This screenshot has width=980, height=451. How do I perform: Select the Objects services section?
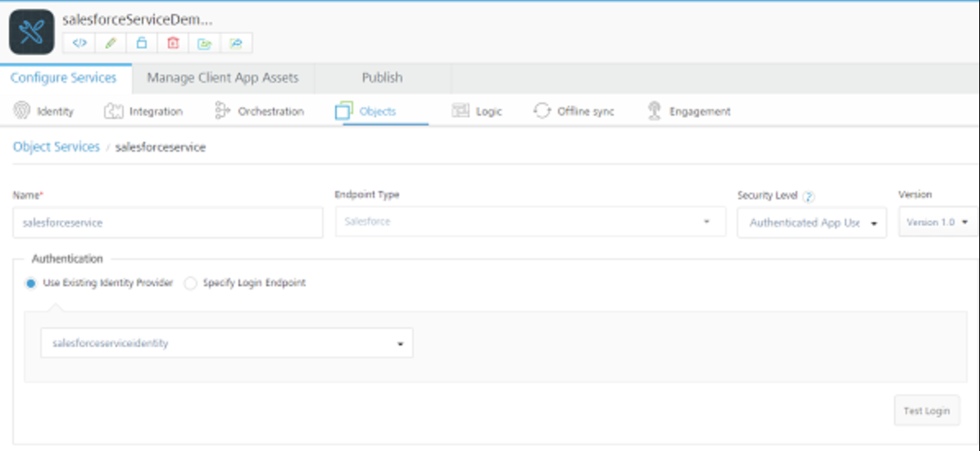pyautogui.click(x=366, y=112)
